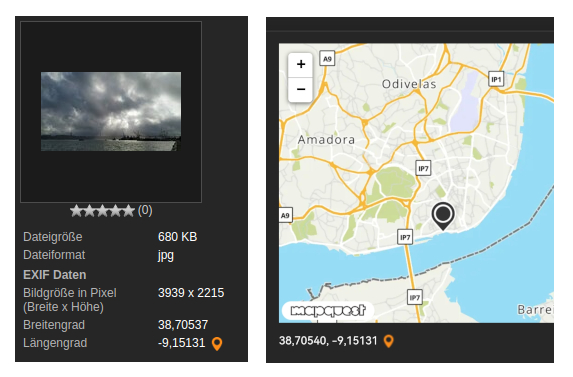
Task: Rate the photo with the third star
Action: [102, 211]
